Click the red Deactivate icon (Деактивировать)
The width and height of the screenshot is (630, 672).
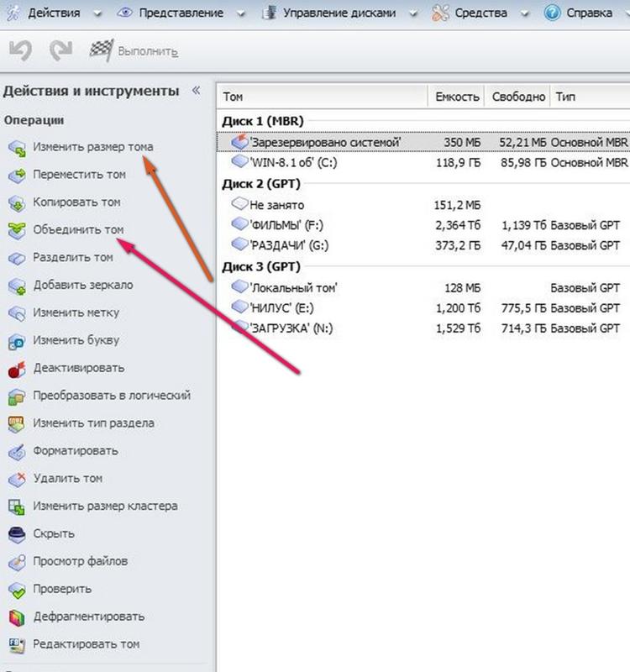pos(17,369)
